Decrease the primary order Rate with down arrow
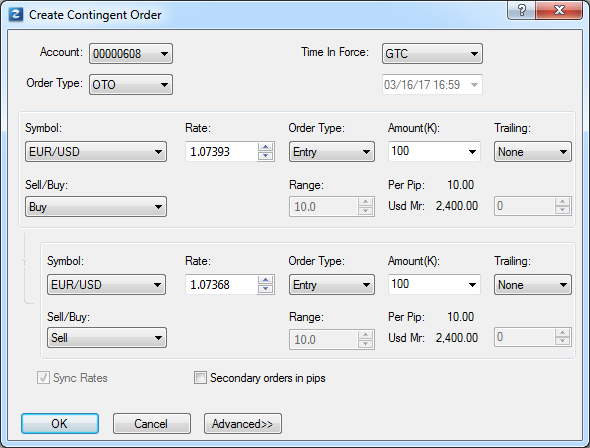The height and width of the screenshot is (448, 590). click(x=266, y=156)
